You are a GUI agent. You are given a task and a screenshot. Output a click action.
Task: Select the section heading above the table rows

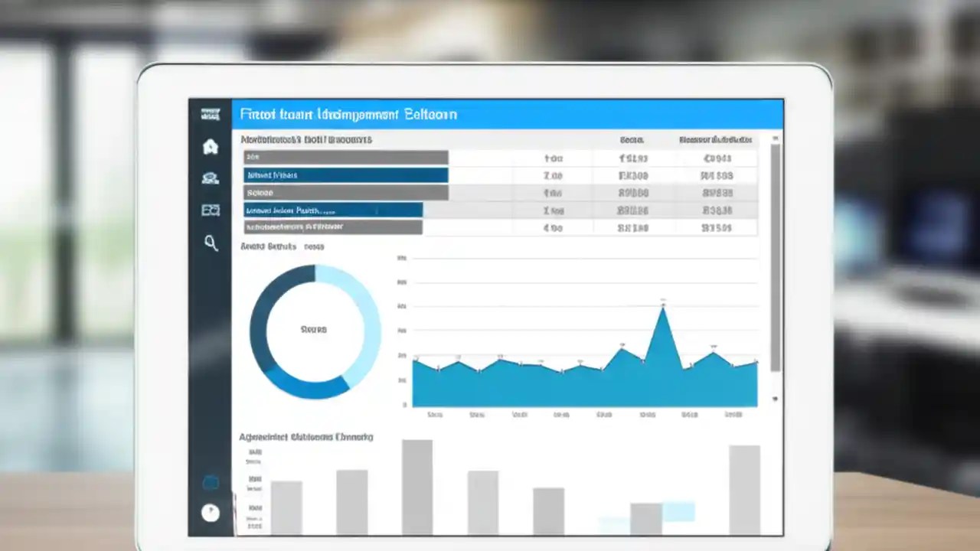(306, 140)
